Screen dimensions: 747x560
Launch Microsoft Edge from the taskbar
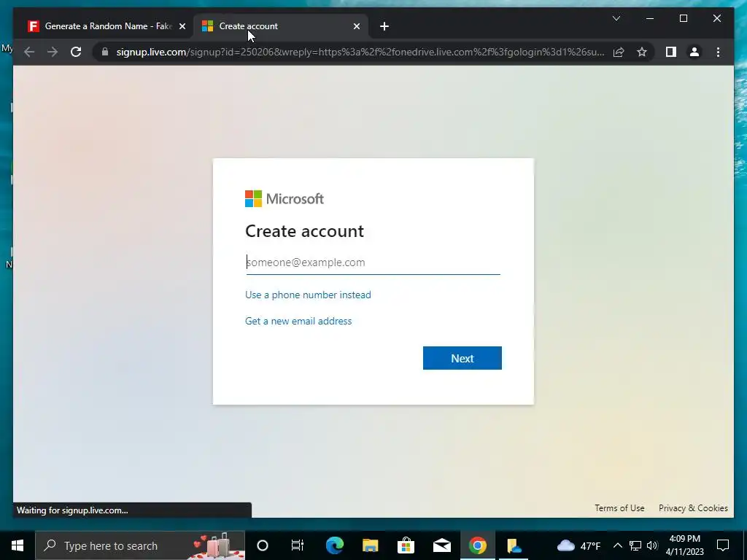335,545
